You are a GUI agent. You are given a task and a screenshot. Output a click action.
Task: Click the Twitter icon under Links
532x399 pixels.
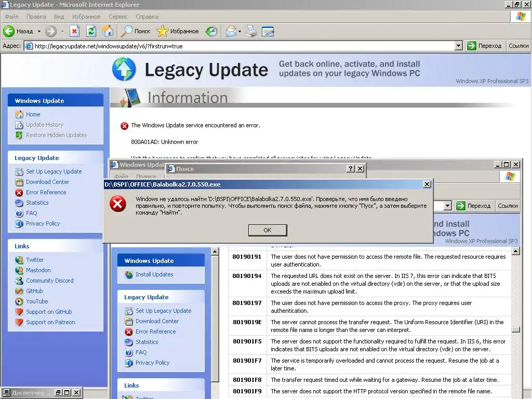point(19,260)
